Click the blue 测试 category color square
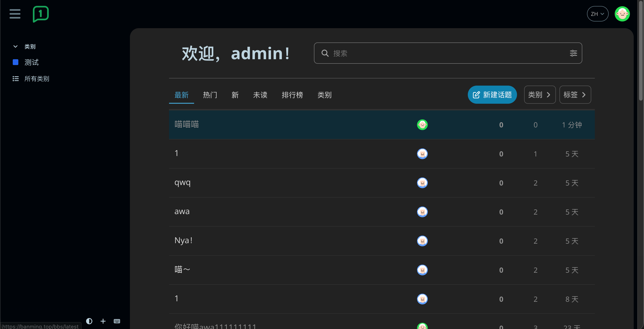Viewport: 644px width, 329px height. click(15, 62)
